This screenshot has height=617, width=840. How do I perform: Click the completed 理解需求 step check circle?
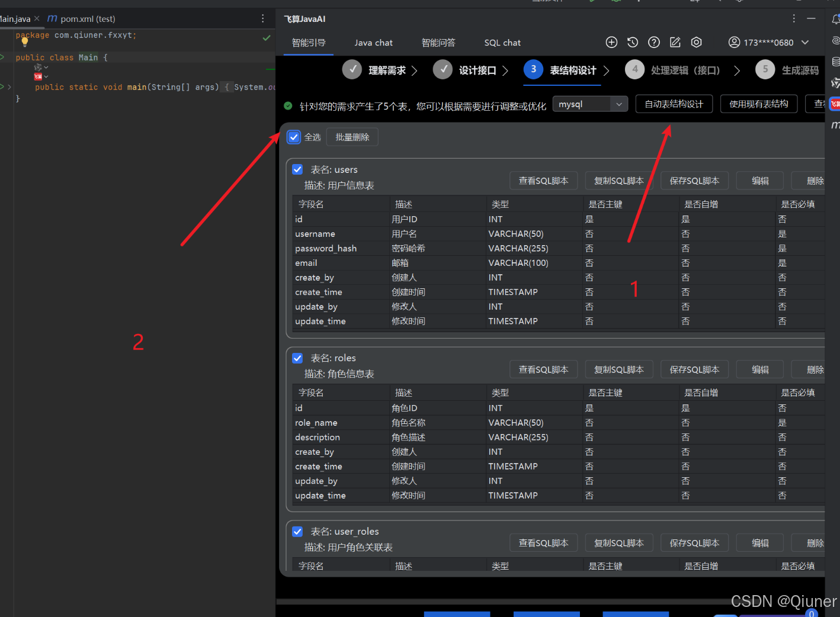tap(352, 69)
